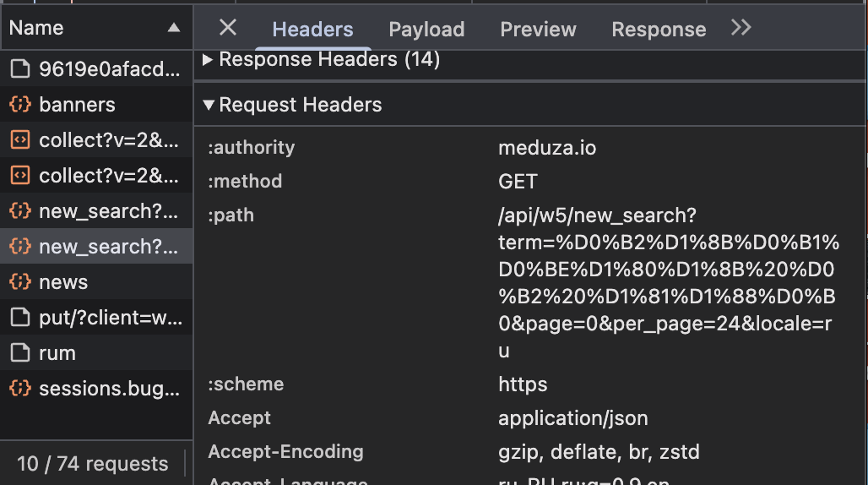
Task: Open the Preview tab
Action: (538, 29)
